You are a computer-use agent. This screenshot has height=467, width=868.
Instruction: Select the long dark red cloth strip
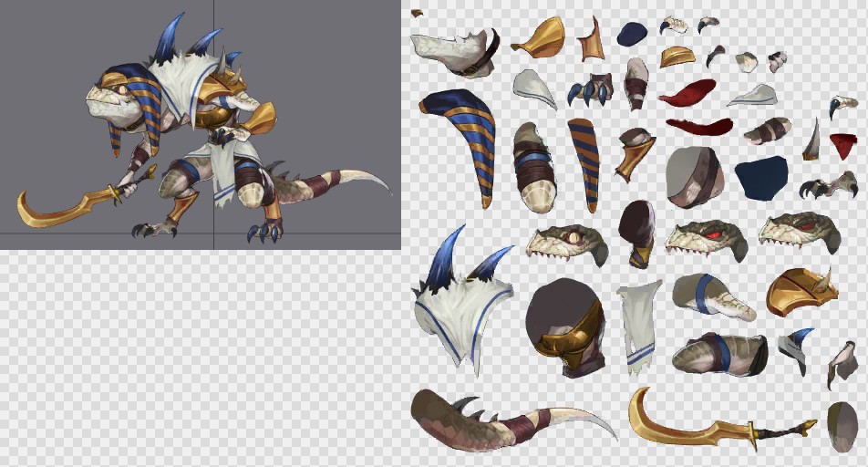697,126
